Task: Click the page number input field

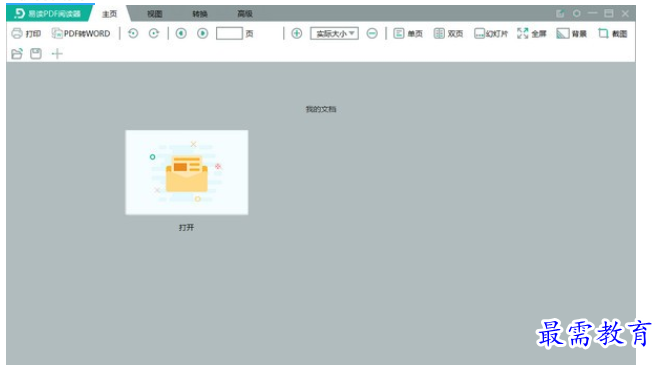Action: pyautogui.click(x=229, y=33)
